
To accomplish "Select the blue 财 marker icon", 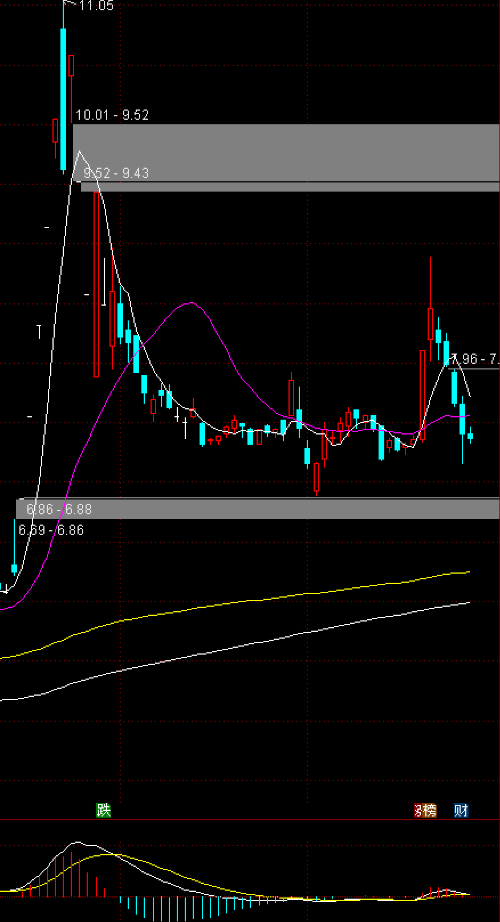I will 461,811.
